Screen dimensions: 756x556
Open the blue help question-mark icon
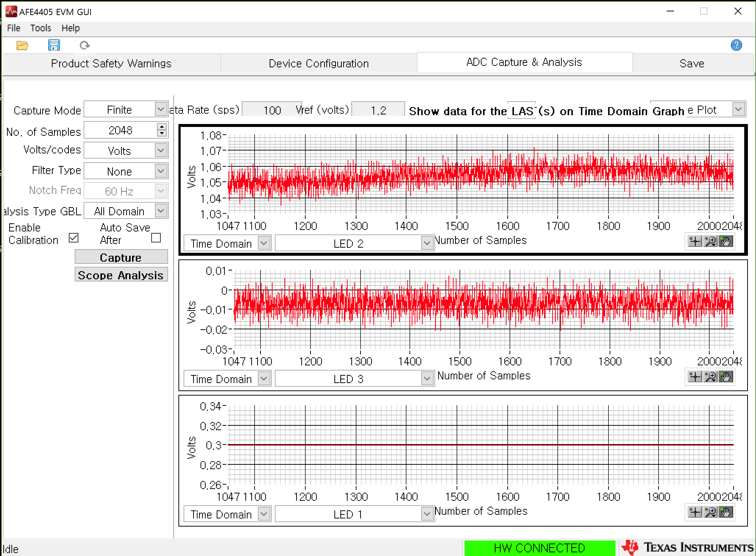tap(736, 45)
